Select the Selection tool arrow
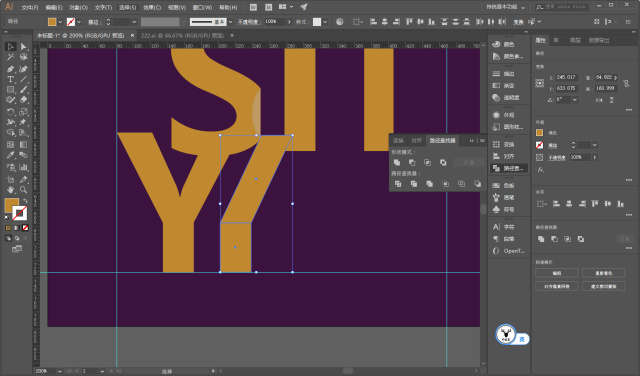 pyautogui.click(x=11, y=47)
